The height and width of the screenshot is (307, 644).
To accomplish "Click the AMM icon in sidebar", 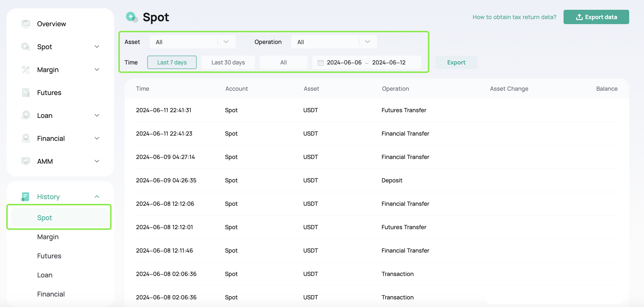I will point(26,161).
